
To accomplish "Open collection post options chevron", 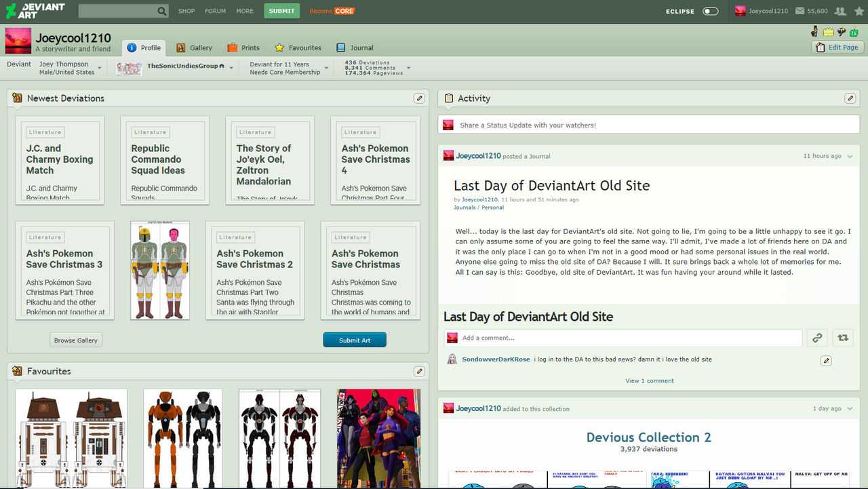I will coord(850,409).
